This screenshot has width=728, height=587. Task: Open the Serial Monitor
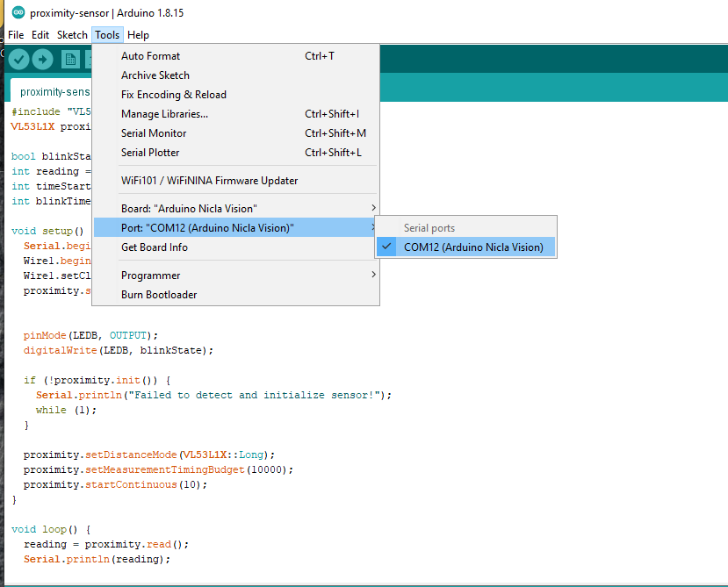click(154, 133)
